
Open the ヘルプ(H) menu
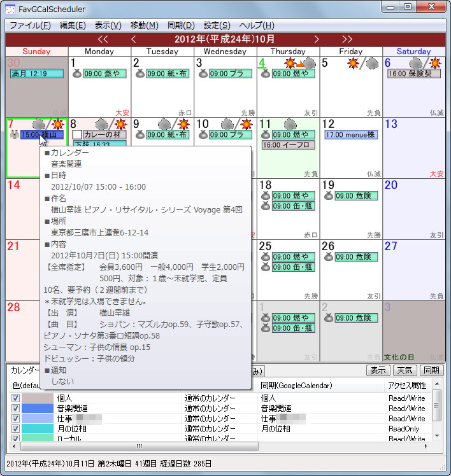(257, 25)
